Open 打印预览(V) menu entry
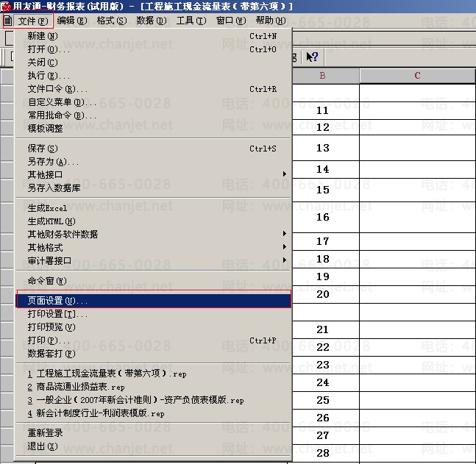Screen dimensions: 476x464 coord(153,327)
